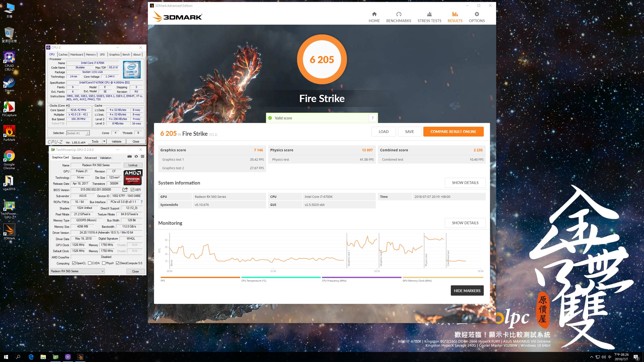Screen dimensions: 644x362
Task: Toggle the DirectCompute 5.0 checkbox
Action: pyautogui.click(x=117, y=263)
